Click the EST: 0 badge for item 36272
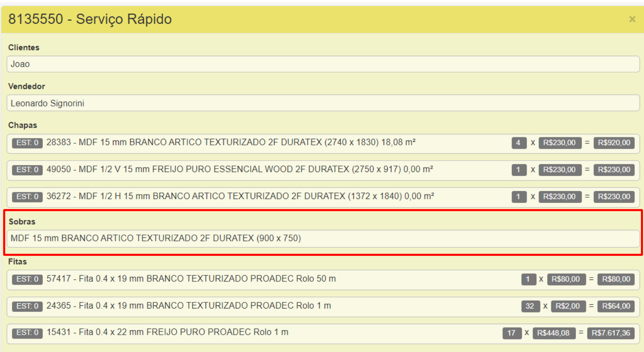The height and width of the screenshot is (352, 644). pos(27,197)
